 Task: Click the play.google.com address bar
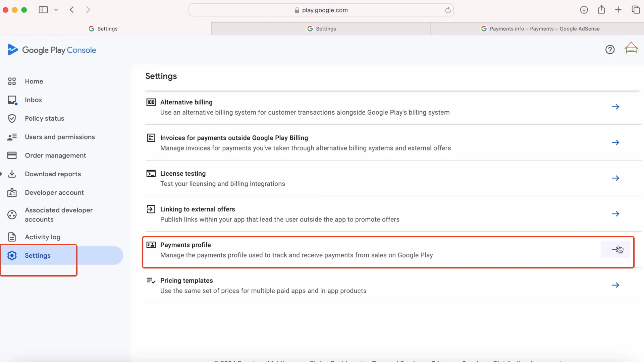coord(321,10)
